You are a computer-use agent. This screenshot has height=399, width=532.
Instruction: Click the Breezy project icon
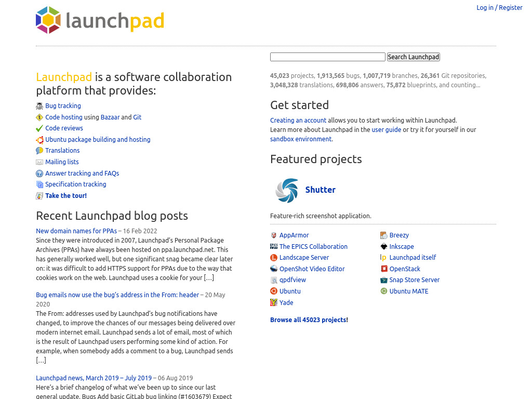(383, 235)
